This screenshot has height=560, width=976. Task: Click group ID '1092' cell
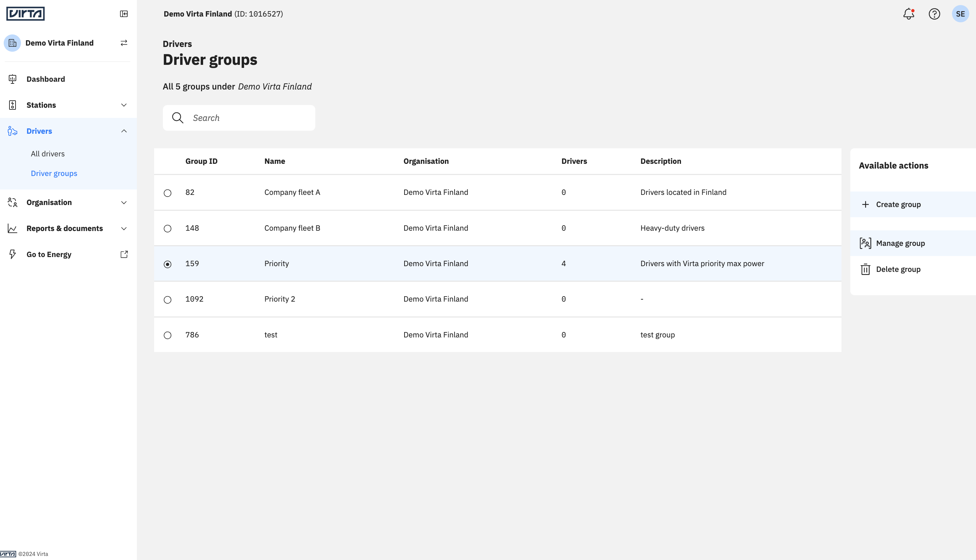(x=194, y=299)
